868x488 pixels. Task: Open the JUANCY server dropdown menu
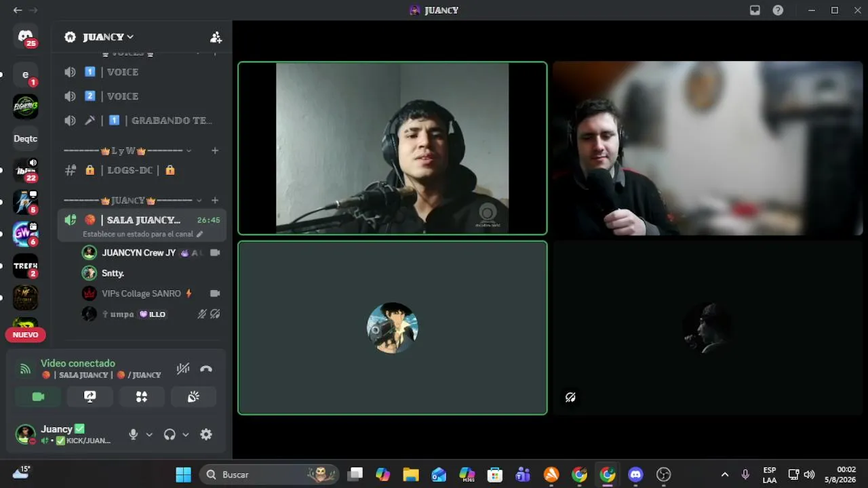(x=108, y=37)
